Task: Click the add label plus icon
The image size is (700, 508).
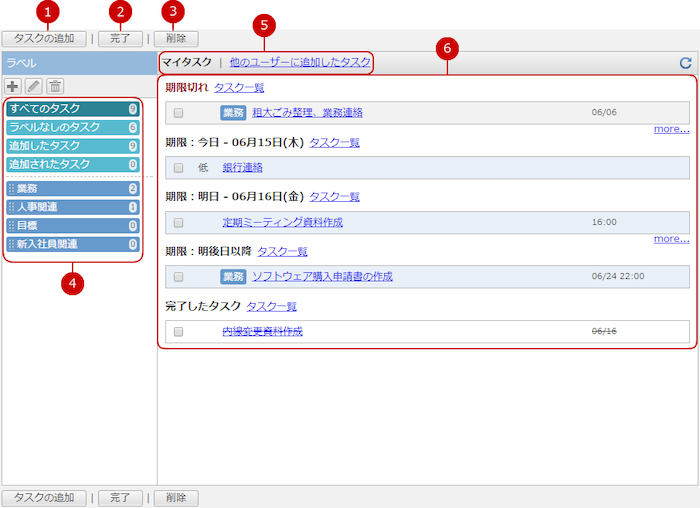Action: [x=14, y=87]
